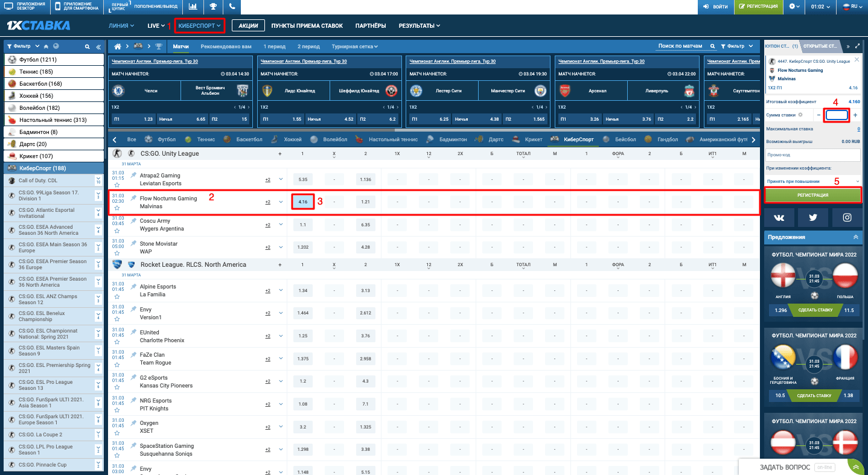This screenshot has height=475, width=868.
Task: Open 'Принять при повышении' odds change dropdown
Action: [x=812, y=181]
